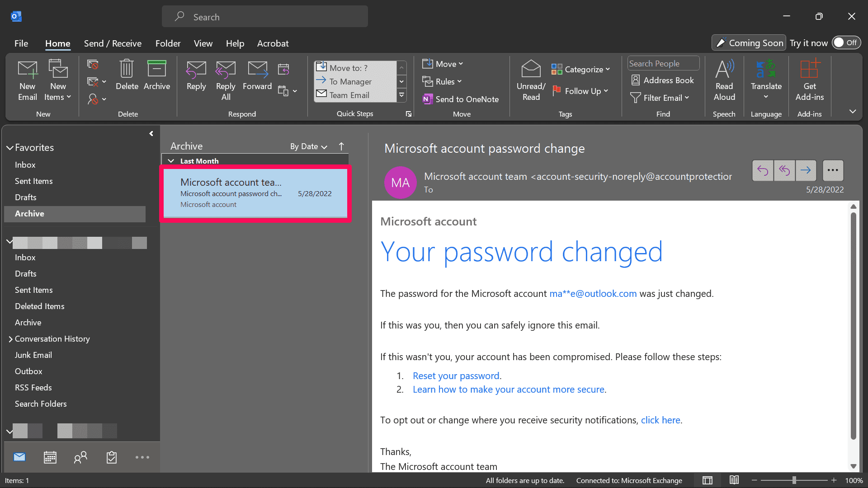Open People view from navigation bar
Image resolution: width=868 pixels, height=488 pixels.
click(x=80, y=457)
